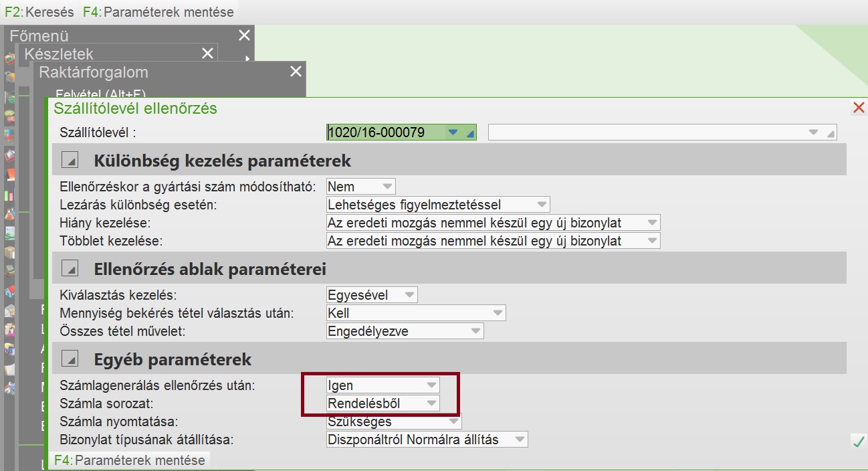Click the delivery truck sidebar icon

(x=9, y=349)
